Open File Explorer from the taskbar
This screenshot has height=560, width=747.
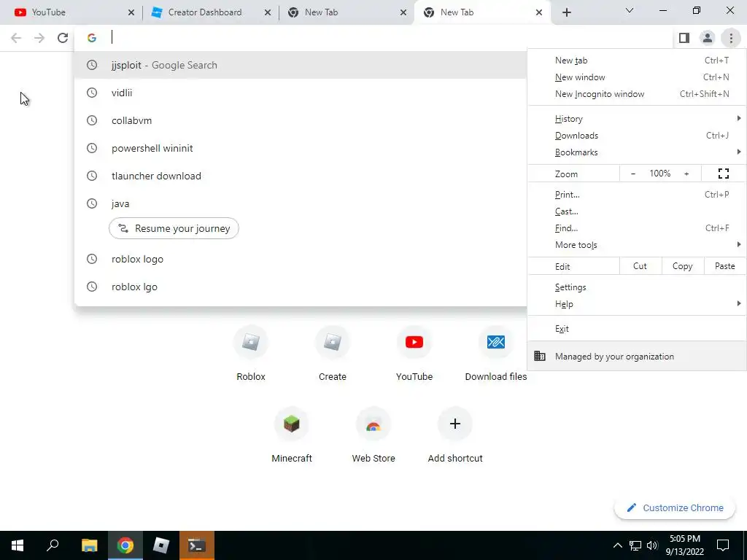pyautogui.click(x=89, y=545)
